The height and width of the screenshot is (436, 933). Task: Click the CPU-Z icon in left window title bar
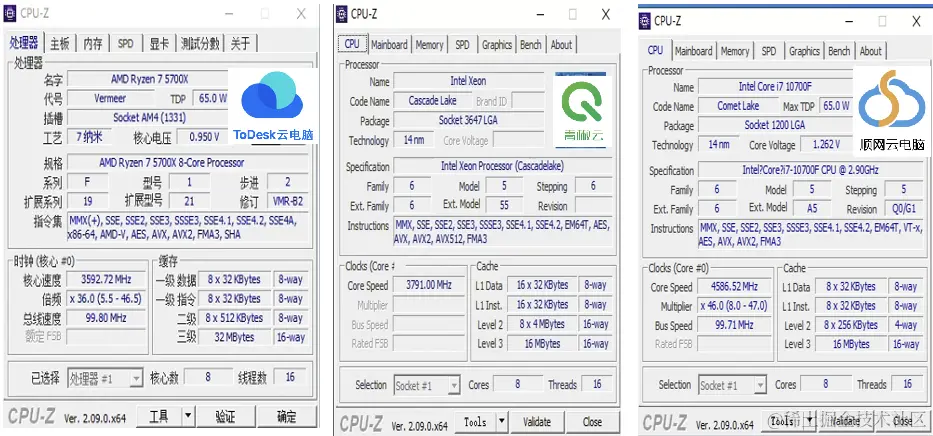[10, 13]
